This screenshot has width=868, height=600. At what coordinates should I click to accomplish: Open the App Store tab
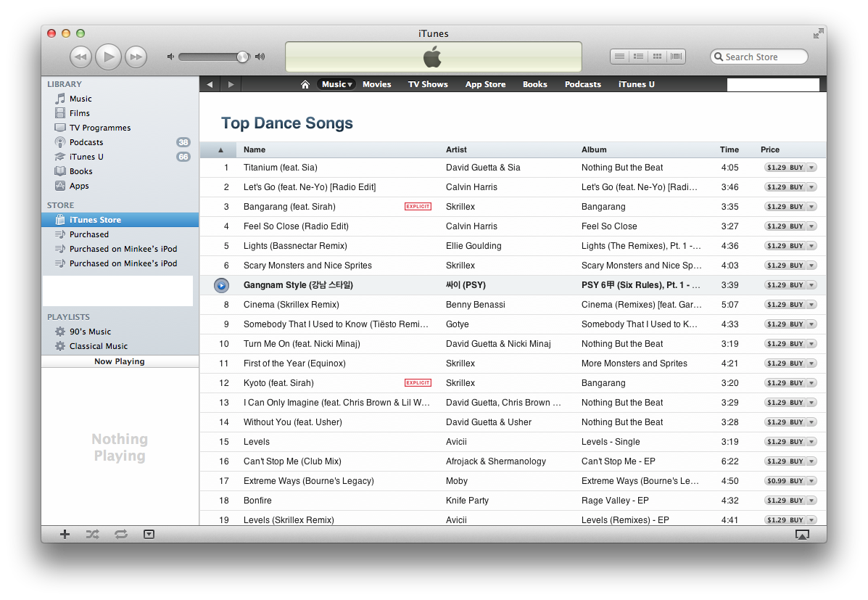coord(485,84)
